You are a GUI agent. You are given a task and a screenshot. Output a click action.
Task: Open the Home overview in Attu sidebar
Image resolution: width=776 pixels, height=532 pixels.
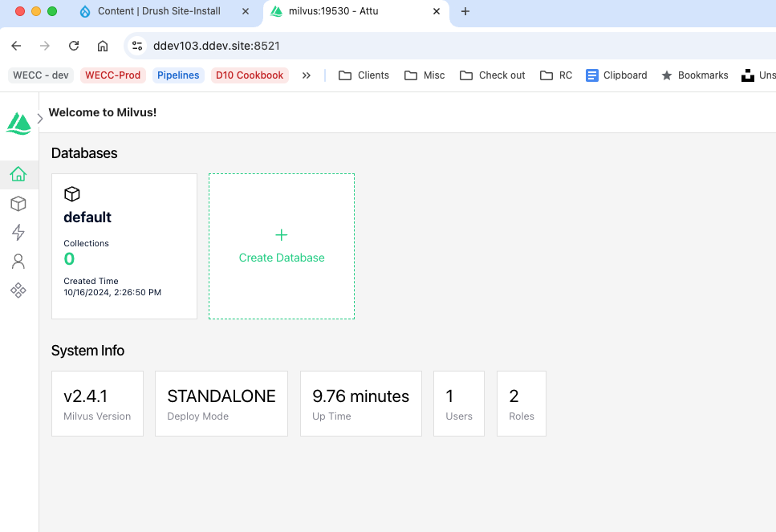[x=18, y=174]
